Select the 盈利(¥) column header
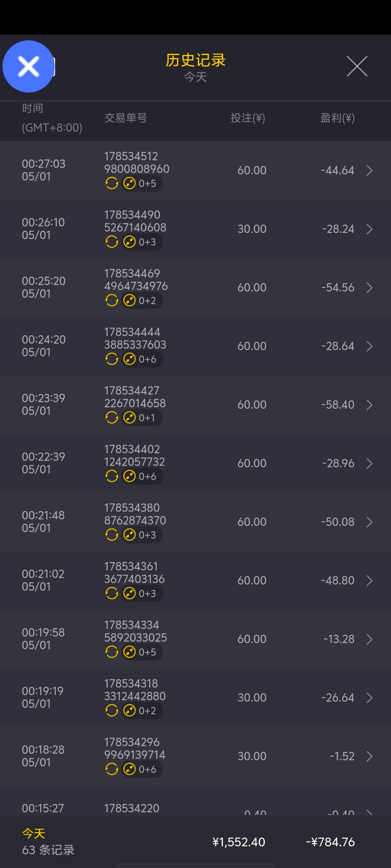The height and width of the screenshot is (868, 391). [337, 118]
